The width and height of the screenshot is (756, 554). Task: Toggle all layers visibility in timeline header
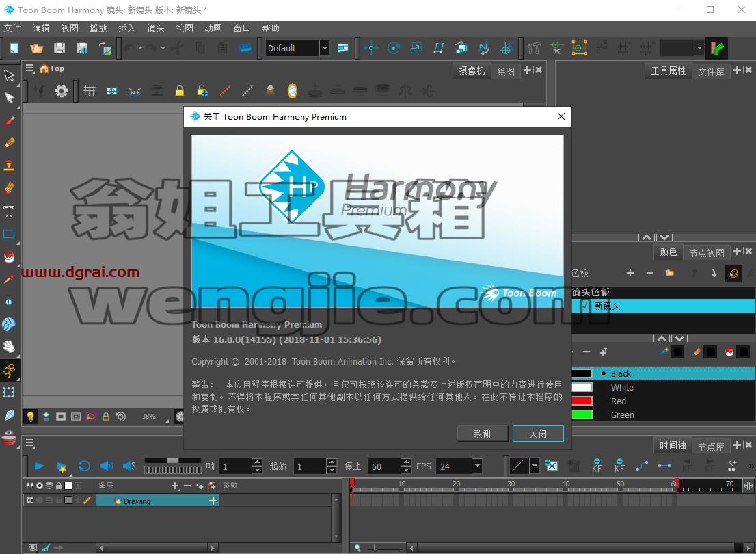[30, 486]
